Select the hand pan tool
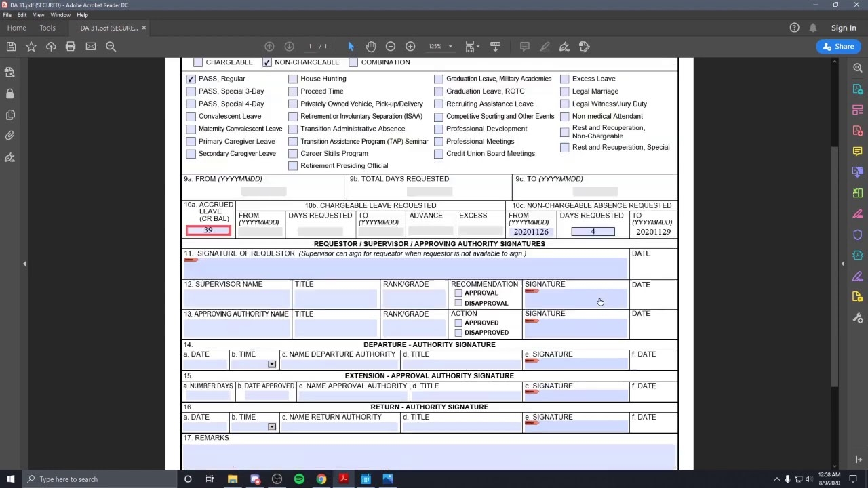868x488 pixels. [370, 47]
